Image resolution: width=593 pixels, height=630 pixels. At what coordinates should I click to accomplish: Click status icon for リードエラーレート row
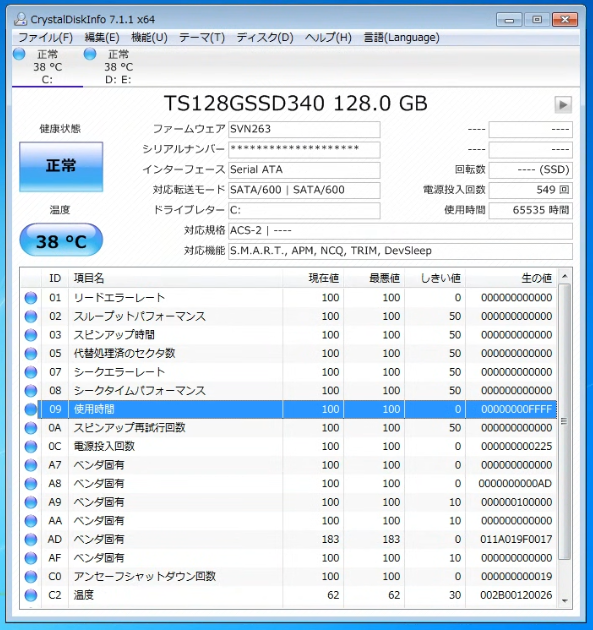click(x=31, y=298)
